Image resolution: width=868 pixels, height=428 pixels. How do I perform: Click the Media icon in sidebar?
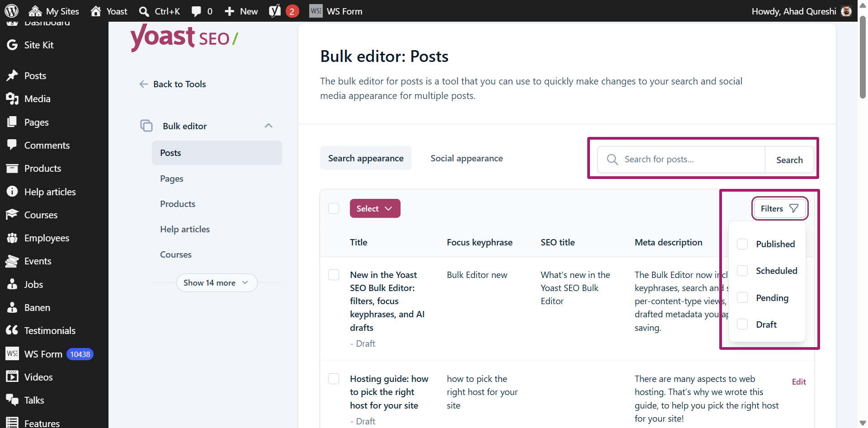tap(12, 99)
